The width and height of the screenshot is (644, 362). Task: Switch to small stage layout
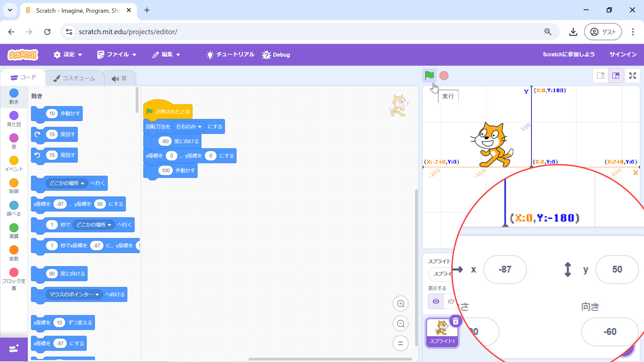point(600,76)
